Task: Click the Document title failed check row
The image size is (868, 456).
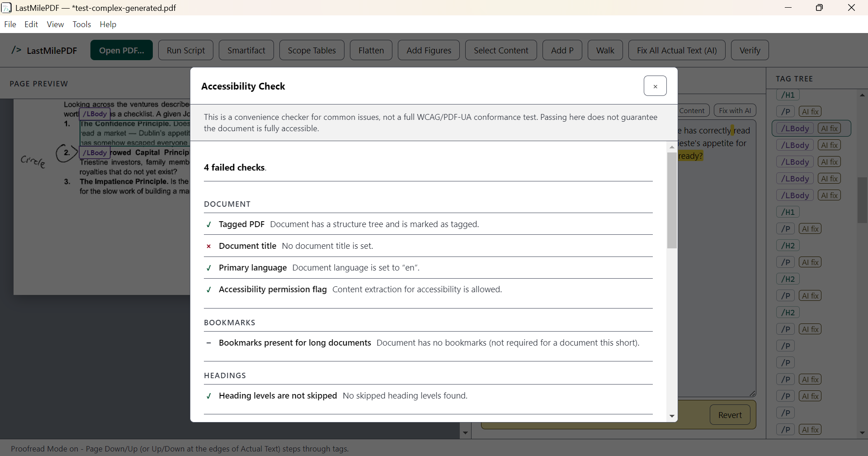Action: pos(428,246)
